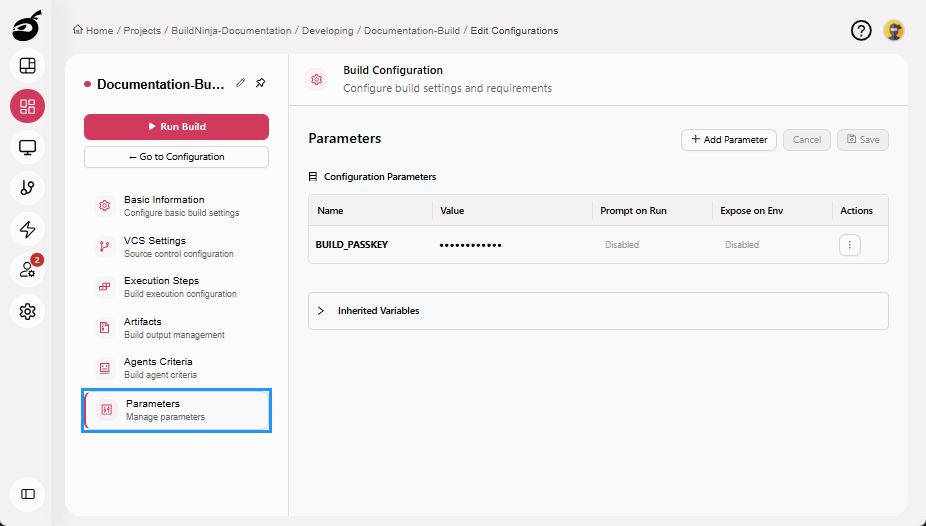This screenshot has height=526, width=926.
Task: Open the Execution Steps section
Action: (161, 287)
